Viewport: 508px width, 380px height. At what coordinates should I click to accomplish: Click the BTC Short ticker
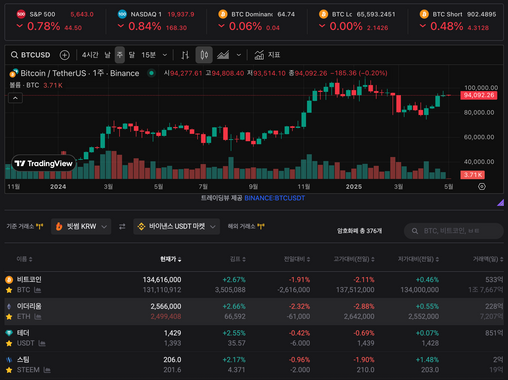pos(458,21)
